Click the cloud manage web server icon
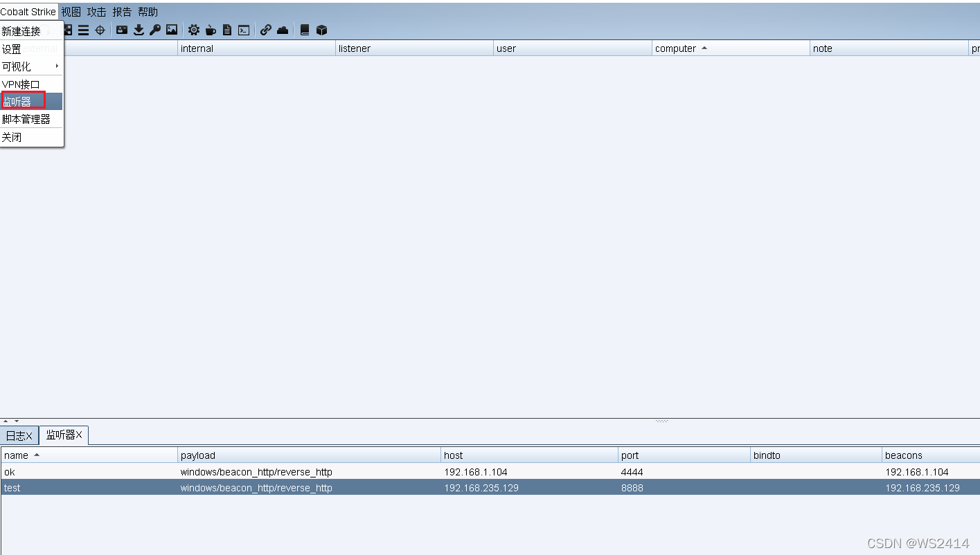 283,30
